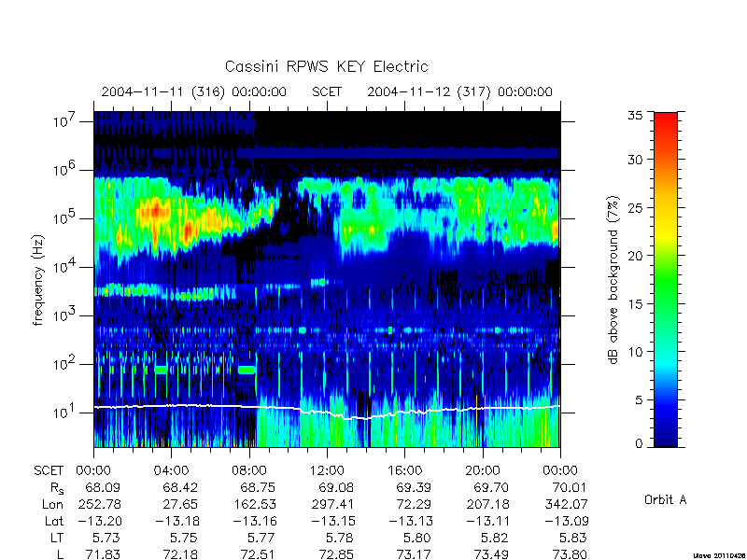
Task: Click the rainbow dB color scale bar
Action: pos(666,279)
